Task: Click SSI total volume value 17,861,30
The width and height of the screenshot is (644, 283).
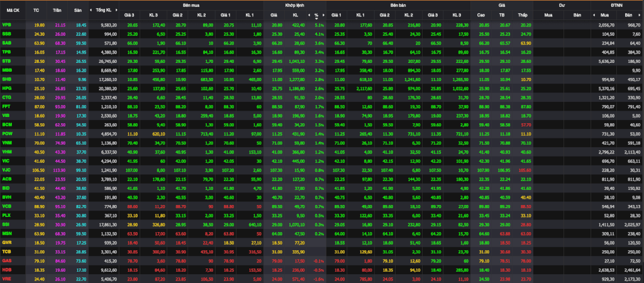Action: (108, 225)
